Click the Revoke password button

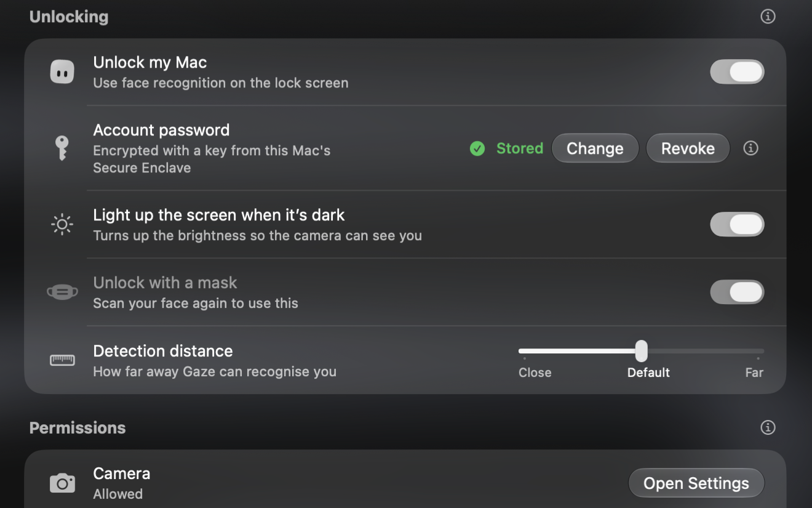pos(688,148)
